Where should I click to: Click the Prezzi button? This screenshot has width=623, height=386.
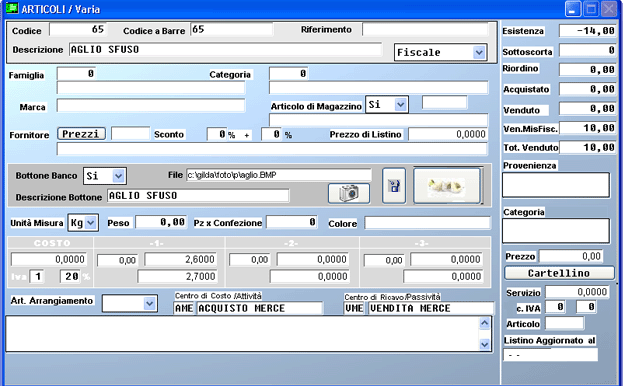pos(81,134)
